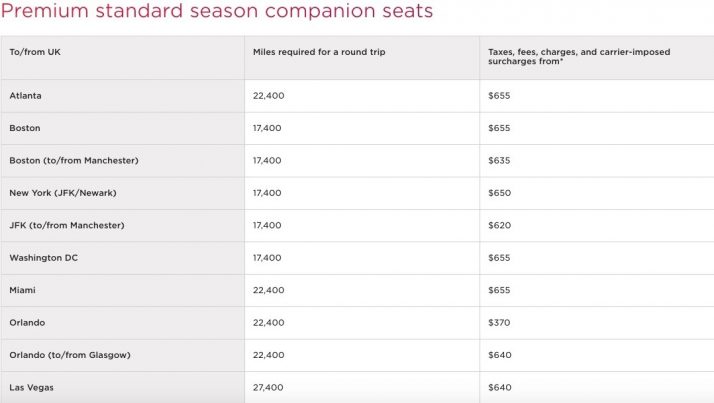
Task: Click the Washington DC destination cell
Action: coord(43,258)
